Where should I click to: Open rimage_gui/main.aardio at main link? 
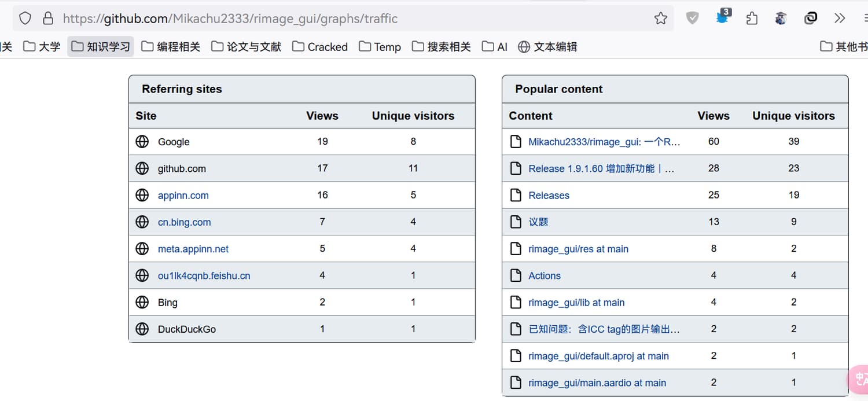point(597,382)
